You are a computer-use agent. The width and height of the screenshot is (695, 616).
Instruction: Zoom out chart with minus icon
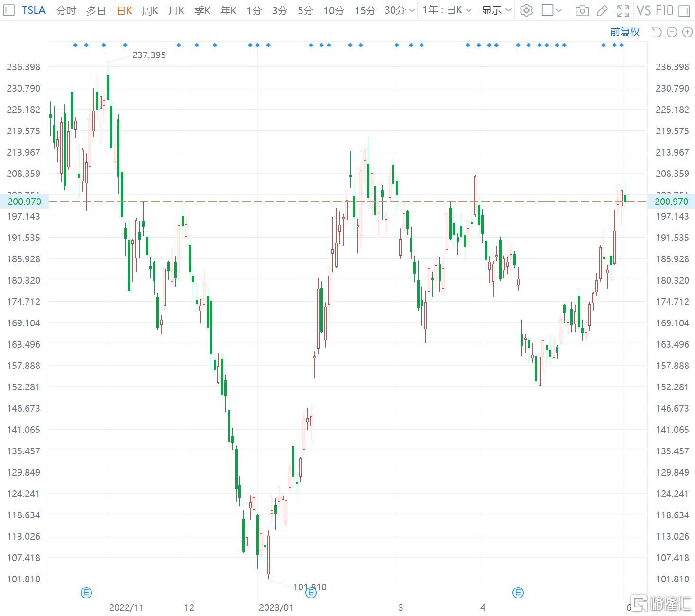(672, 32)
